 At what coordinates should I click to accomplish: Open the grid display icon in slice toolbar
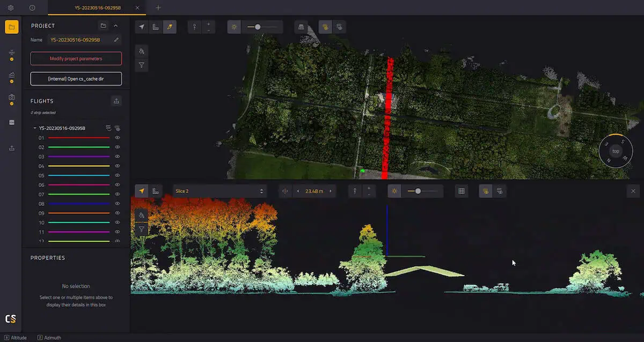461,190
